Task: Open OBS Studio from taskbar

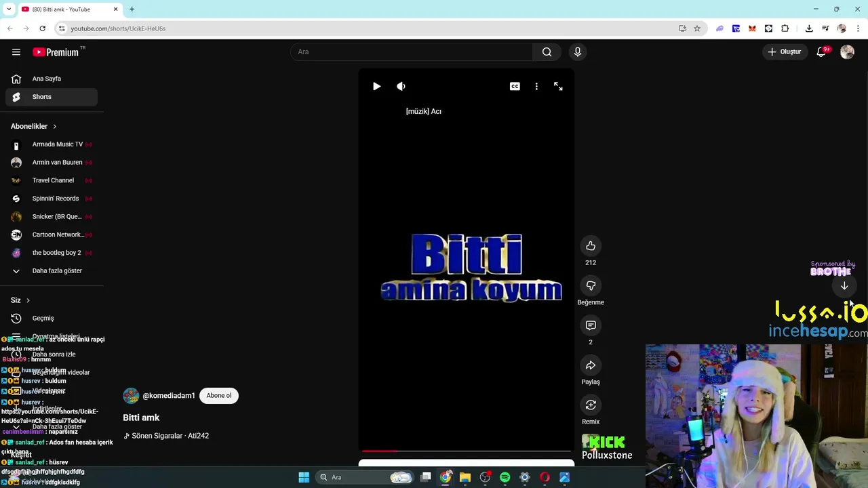Action: 485,477
